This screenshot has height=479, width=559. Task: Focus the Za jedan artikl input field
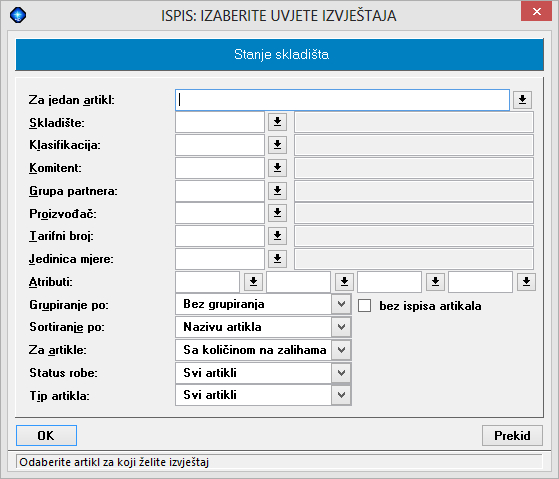pyautogui.click(x=342, y=100)
